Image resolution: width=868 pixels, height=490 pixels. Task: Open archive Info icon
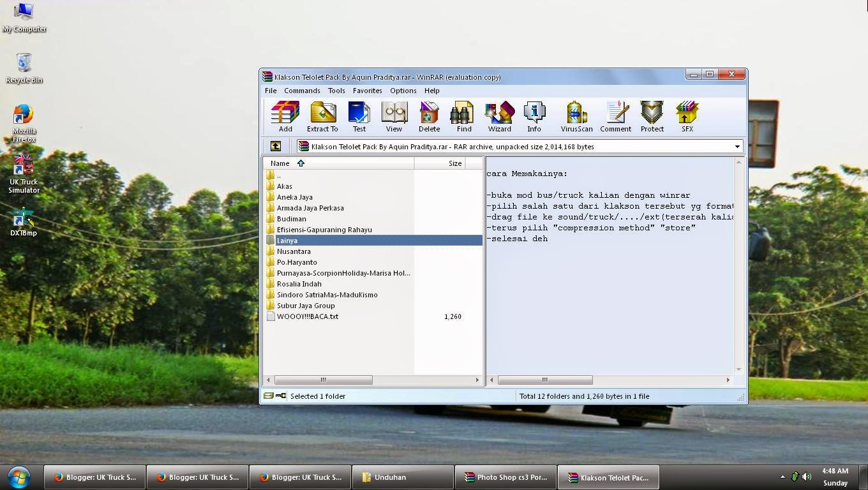pyautogui.click(x=534, y=116)
